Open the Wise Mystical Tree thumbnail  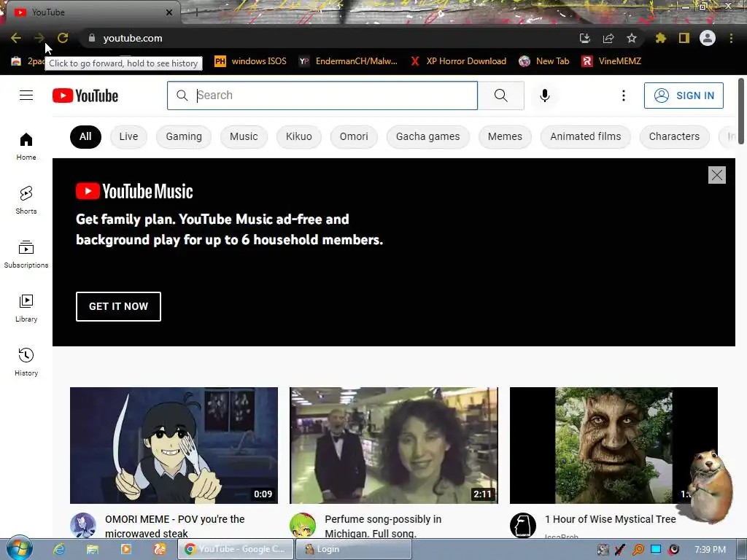614,446
